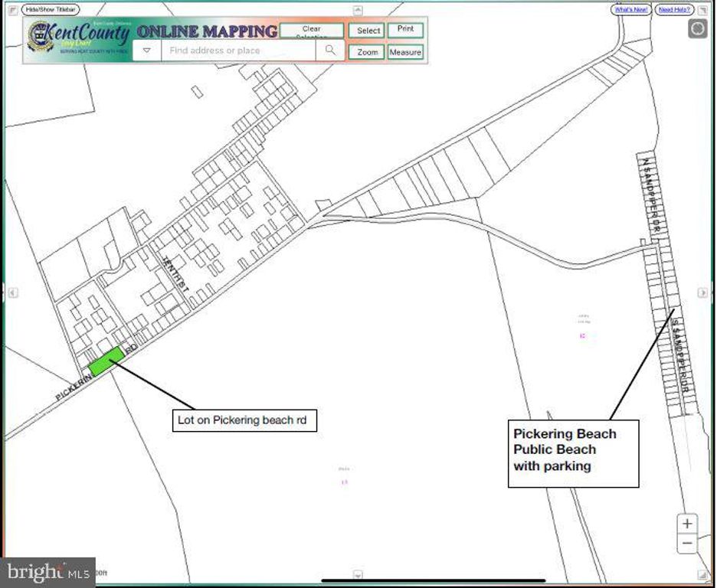Viewport: 717px width, 588px height.
Task: Activate the Select tool button
Action: coord(368,31)
